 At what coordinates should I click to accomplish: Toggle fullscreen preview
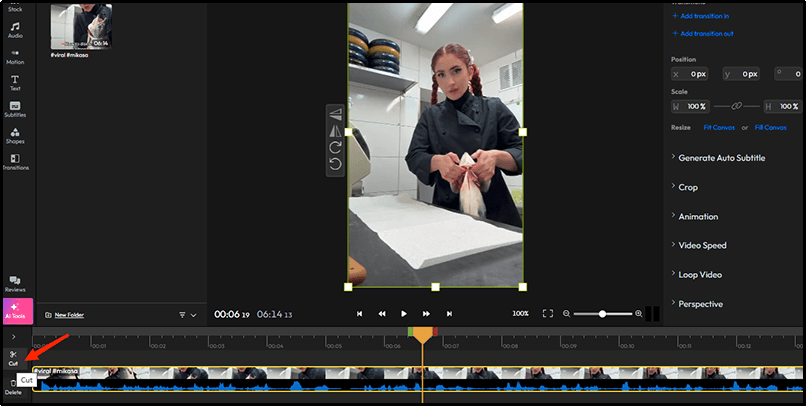pyautogui.click(x=547, y=313)
